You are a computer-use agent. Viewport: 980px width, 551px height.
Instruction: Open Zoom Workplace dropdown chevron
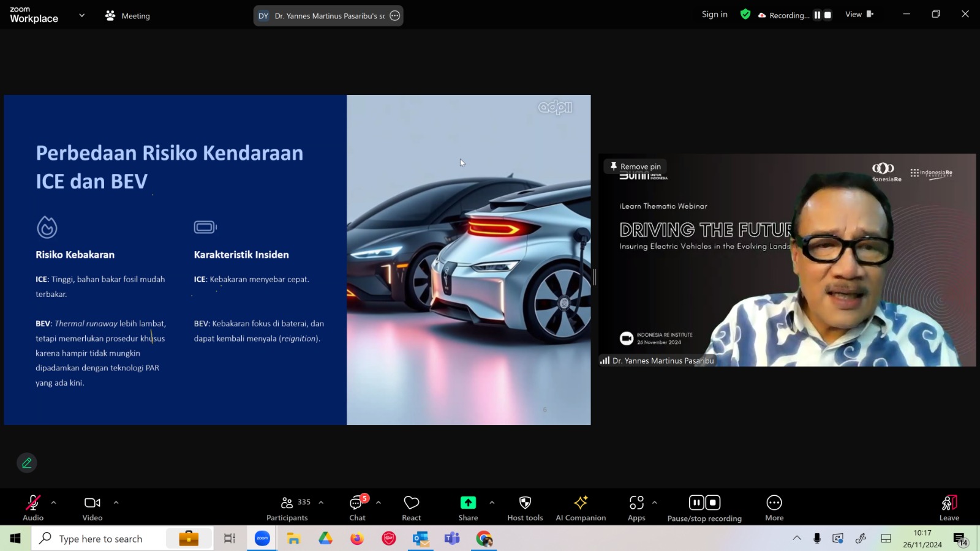(81, 15)
